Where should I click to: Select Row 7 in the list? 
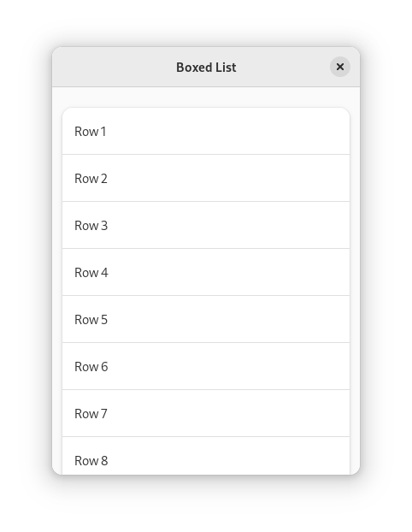(206, 414)
